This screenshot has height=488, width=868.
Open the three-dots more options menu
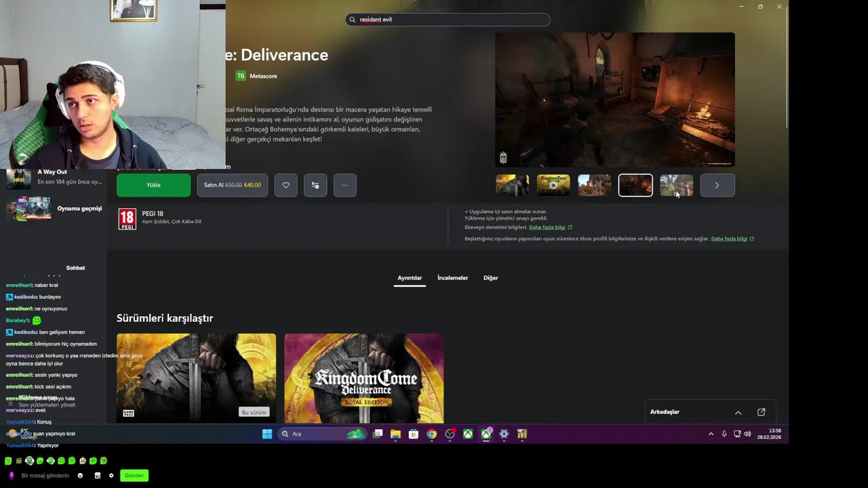point(344,185)
